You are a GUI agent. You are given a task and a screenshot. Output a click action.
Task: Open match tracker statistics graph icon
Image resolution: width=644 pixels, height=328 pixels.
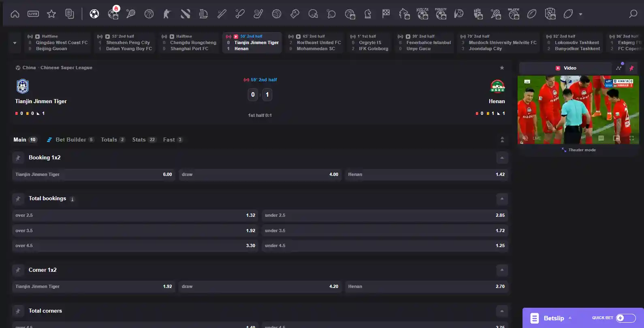pos(619,68)
